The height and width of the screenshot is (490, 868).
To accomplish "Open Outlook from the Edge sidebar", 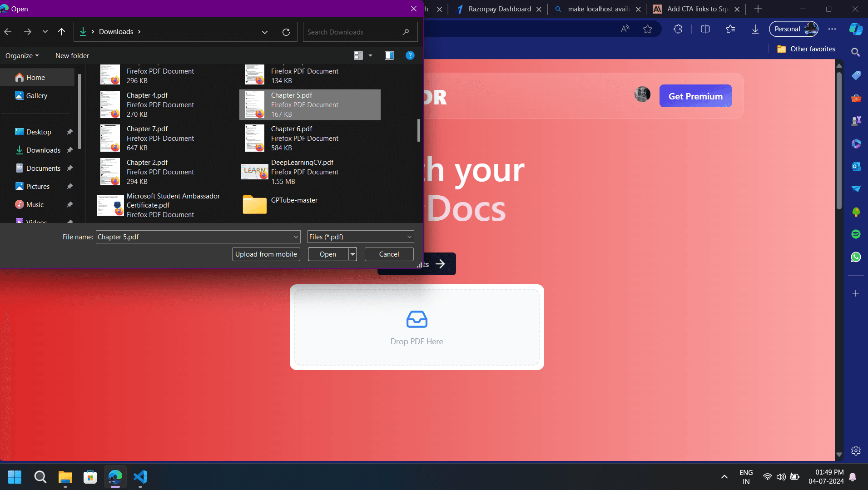I will click(x=856, y=166).
